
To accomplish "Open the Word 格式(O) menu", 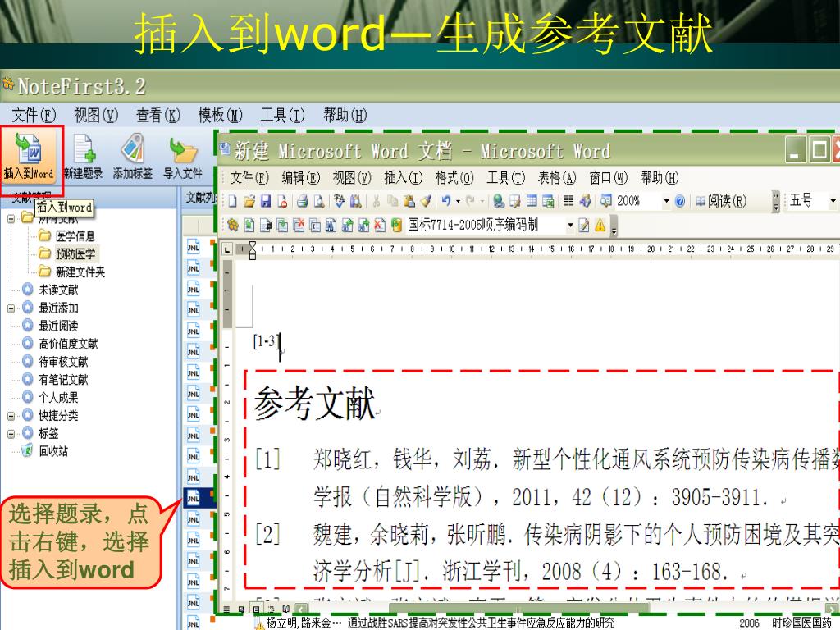I will coord(454,178).
